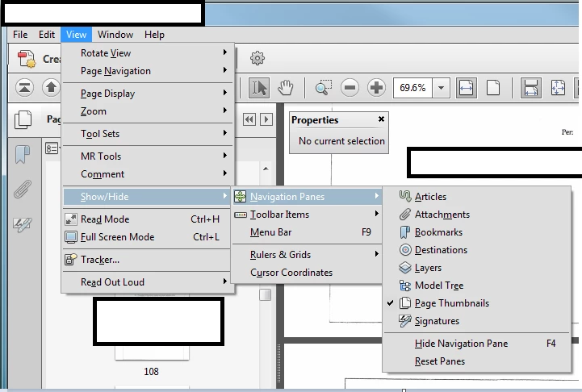Choose Read Mode from View menu
582x392 pixels.
tap(148, 219)
